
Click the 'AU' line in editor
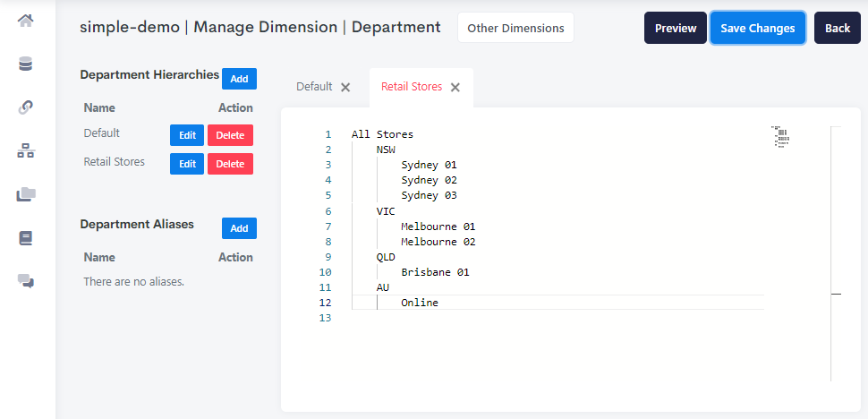click(382, 287)
